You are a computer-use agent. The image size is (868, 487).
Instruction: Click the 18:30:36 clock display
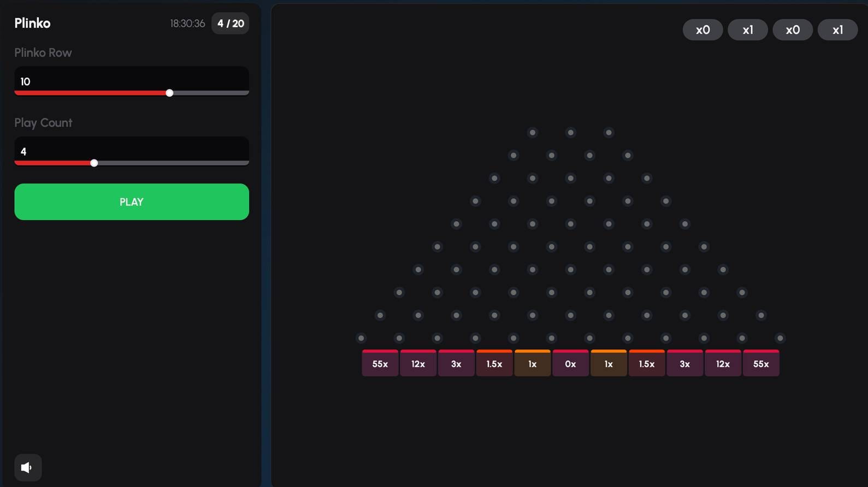[187, 23]
